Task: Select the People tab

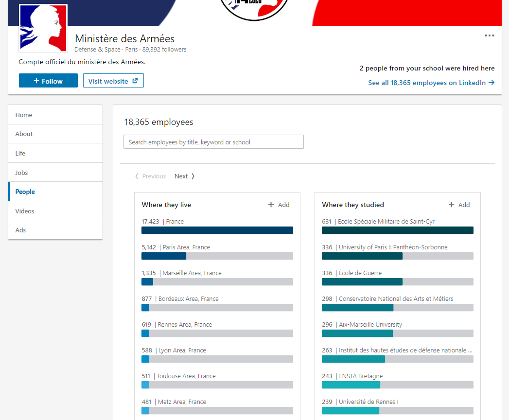Action: 55,192
